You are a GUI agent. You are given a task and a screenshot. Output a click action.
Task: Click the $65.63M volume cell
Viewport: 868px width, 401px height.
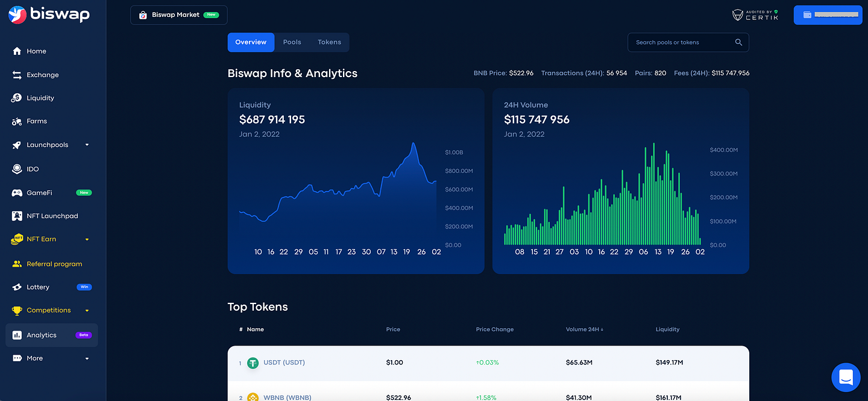(579, 362)
